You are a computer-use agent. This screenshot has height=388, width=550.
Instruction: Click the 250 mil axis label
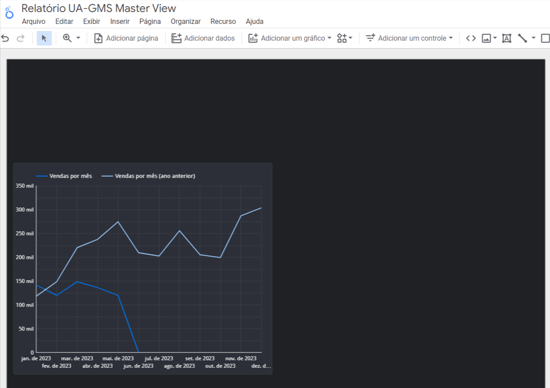25,233
